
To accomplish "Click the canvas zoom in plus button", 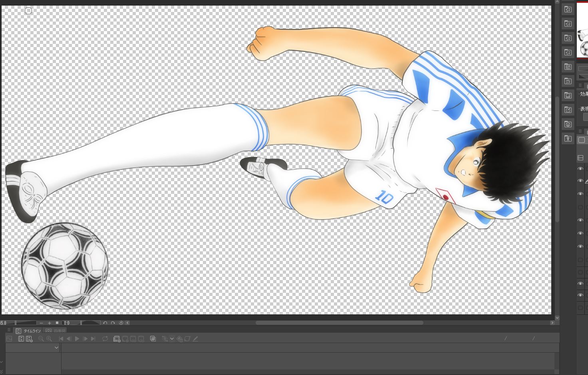I will click(50, 323).
